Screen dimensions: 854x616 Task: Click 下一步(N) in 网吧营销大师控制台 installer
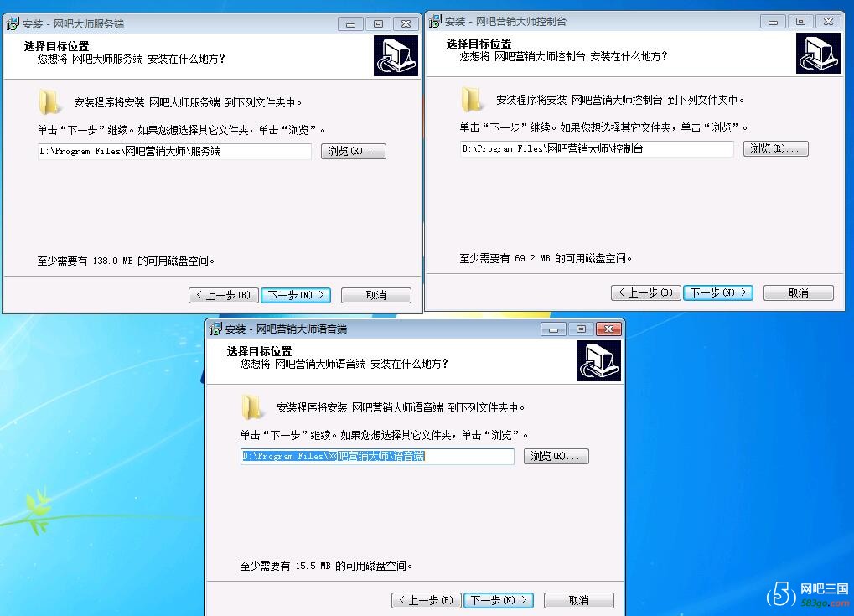pyautogui.click(x=718, y=292)
